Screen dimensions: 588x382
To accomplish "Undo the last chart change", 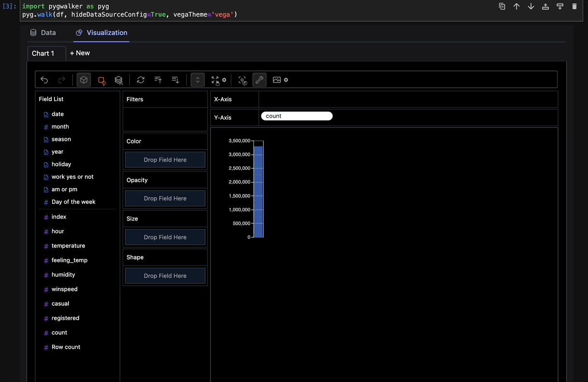I will (44, 80).
